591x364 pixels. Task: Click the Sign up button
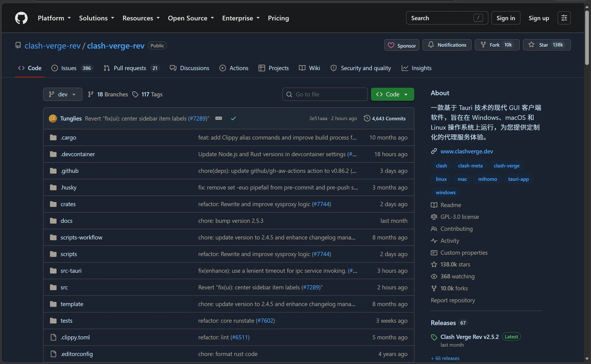coord(539,18)
